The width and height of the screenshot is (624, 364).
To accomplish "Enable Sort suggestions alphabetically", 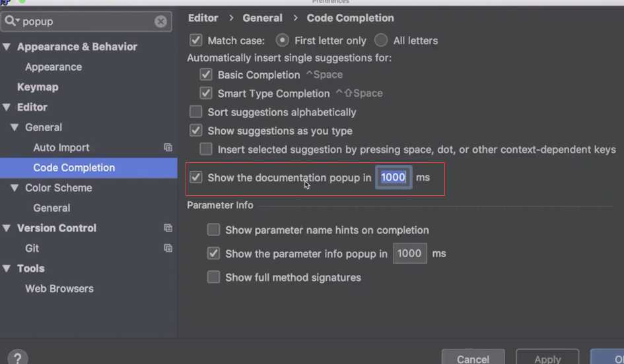I will coord(196,111).
